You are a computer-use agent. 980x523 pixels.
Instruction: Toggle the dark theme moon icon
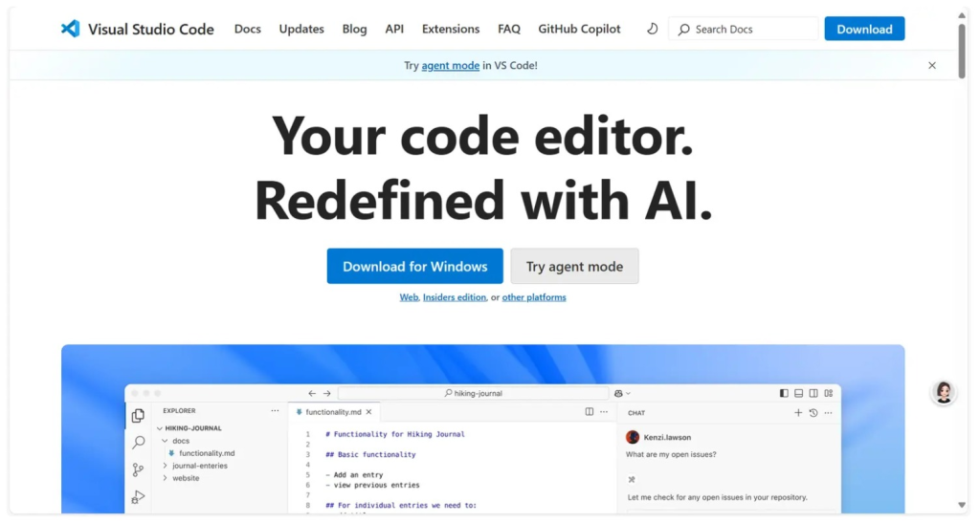[x=652, y=29]
